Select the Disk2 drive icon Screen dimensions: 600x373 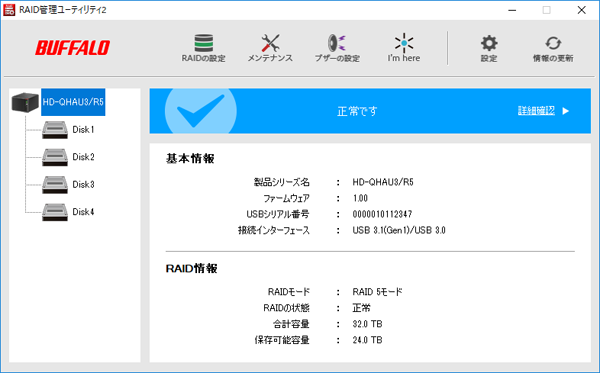55,157
